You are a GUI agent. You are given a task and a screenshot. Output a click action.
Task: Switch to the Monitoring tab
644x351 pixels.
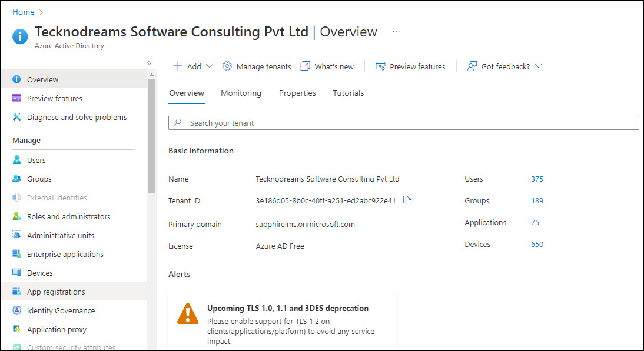[x=241, y=93]
